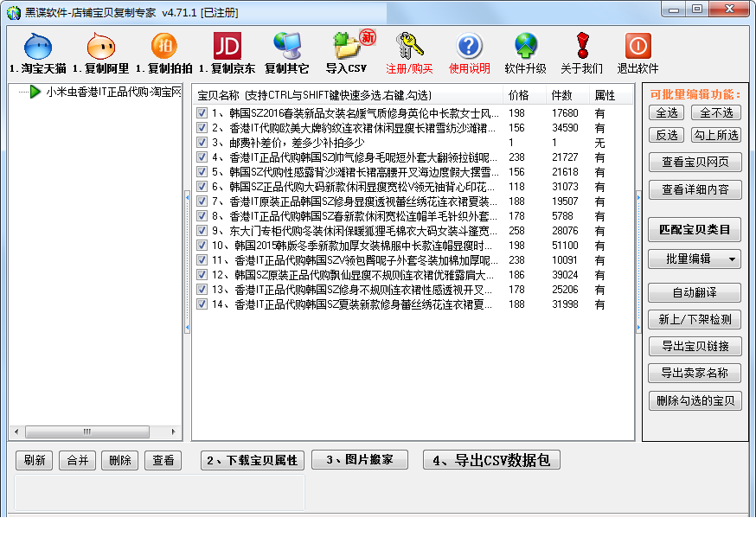
Task: Click 退出软件 power icon
Action: (637, 47)
